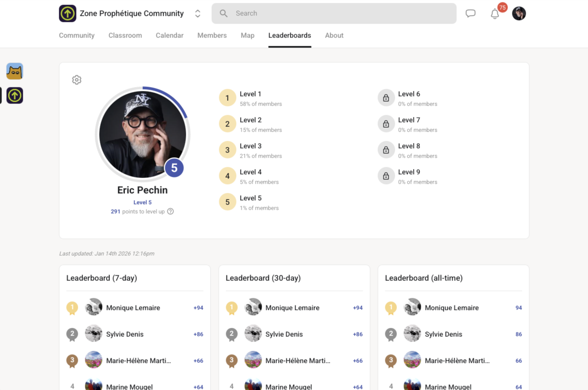Open Monique Lemaire in the 7-day leaderboard
Screen dimensions: 588x390
click(x=133, y=308)
